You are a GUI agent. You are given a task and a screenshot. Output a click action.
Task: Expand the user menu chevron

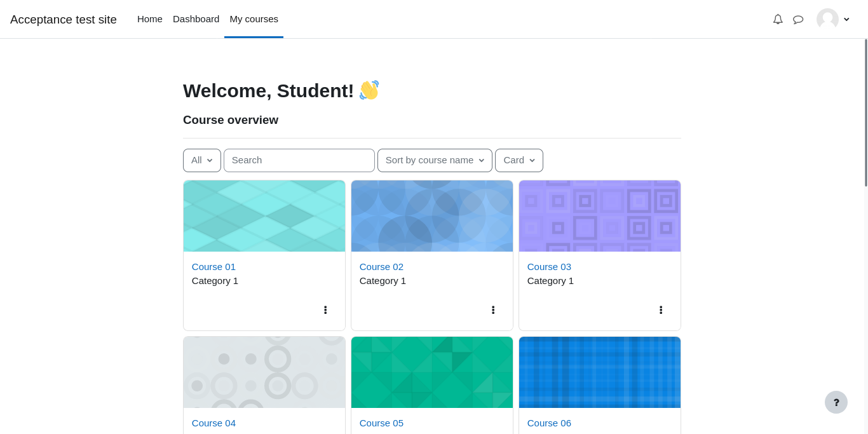846,19
